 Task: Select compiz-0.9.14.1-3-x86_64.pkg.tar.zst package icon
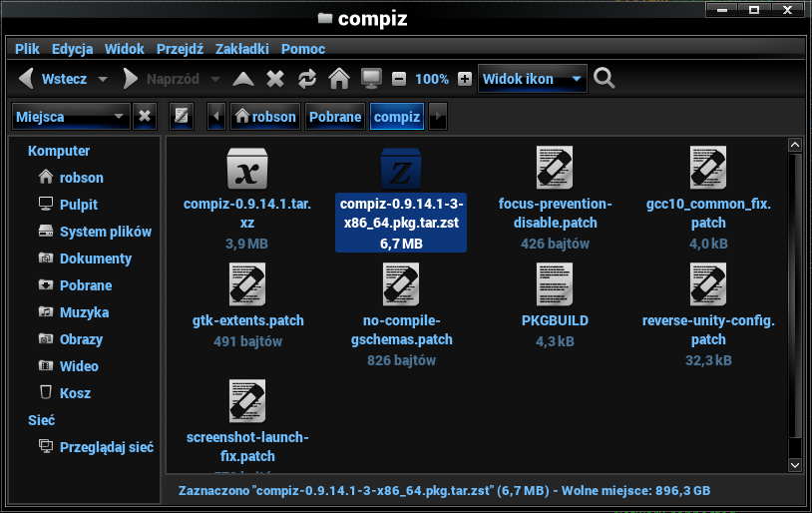(x=401, y=169)
